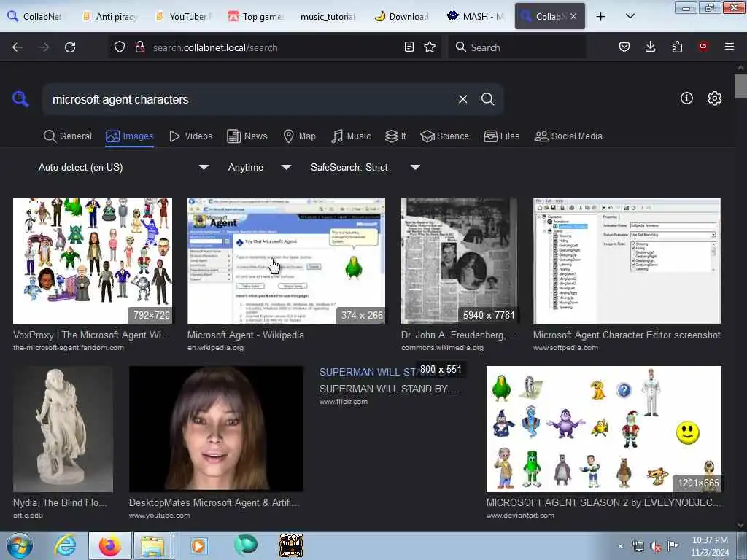Open the SafeSearch: Strict dropdown
The image size is (747, 560).
click(x=365, y=167)
